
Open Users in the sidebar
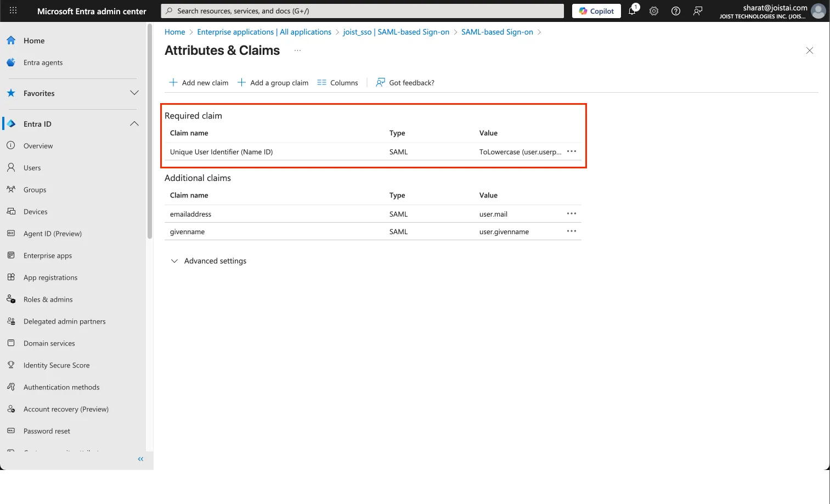click(x=32, y=168)
